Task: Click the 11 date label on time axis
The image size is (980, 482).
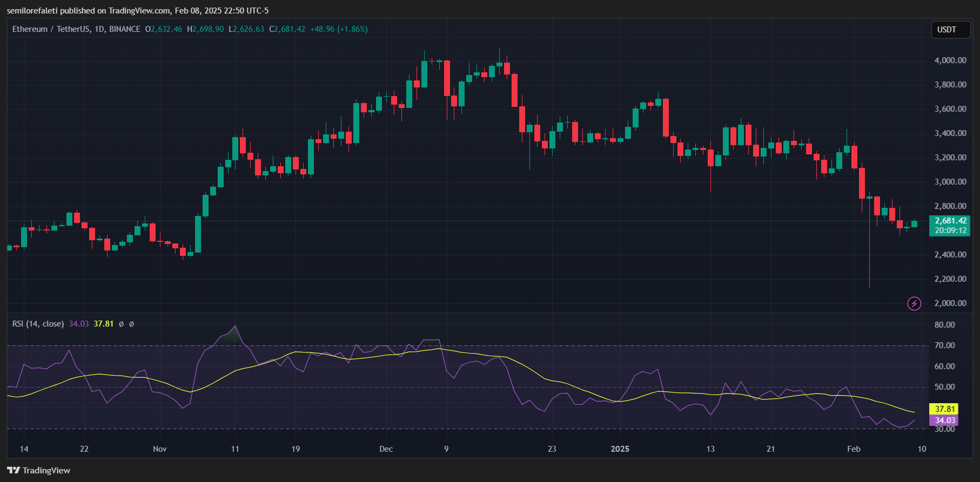Action: point(235,449)
